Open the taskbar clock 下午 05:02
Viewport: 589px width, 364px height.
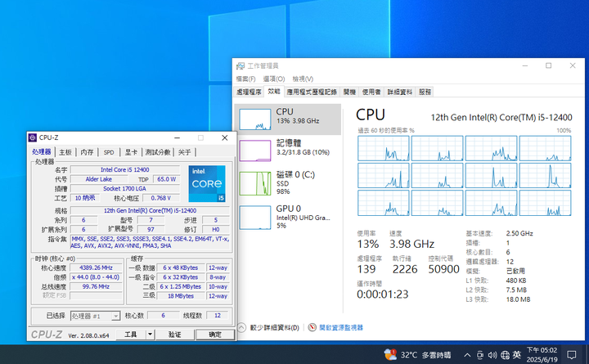click(542, 355)
